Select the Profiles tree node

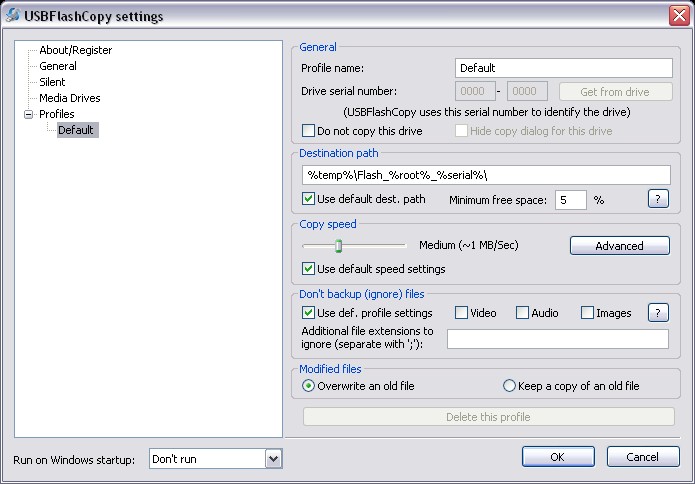tap(56, 114)
